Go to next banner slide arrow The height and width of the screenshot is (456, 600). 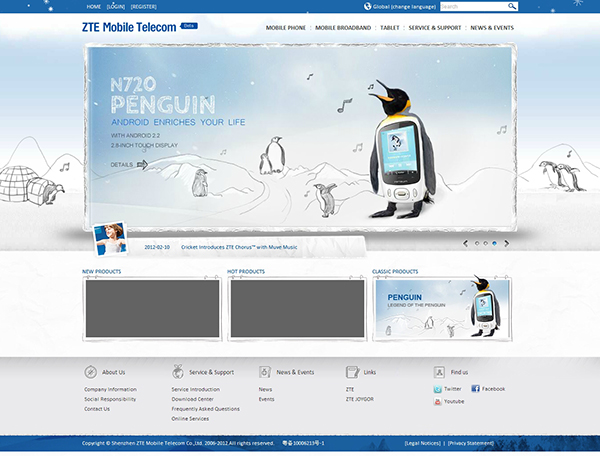coord(507,243)
